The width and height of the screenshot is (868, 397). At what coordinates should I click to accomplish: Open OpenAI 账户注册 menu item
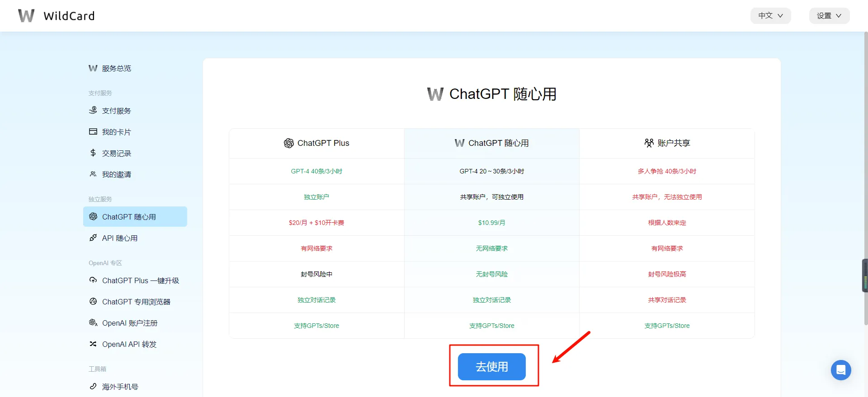pos(129,323)
